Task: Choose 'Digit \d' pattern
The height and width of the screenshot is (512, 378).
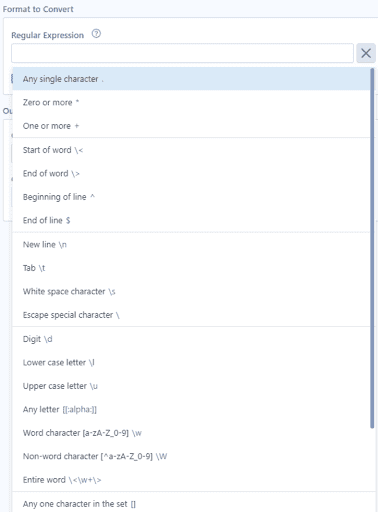Action: point(191,339)
